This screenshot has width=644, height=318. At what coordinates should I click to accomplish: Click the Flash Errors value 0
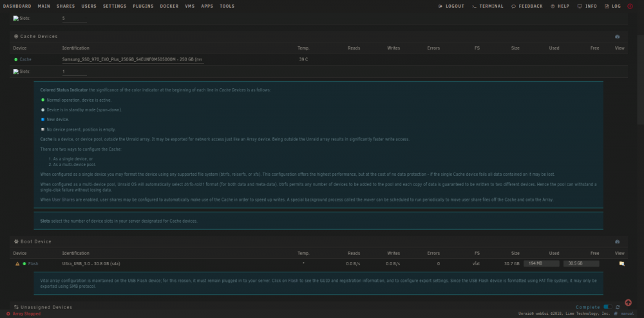[x=438, y=263]
